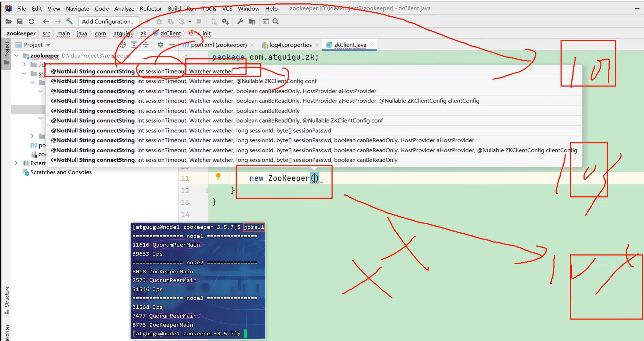The width and height of the screenshot is (644, 341).
Task: Open Project panel gear options
Action: click(160, 45)
